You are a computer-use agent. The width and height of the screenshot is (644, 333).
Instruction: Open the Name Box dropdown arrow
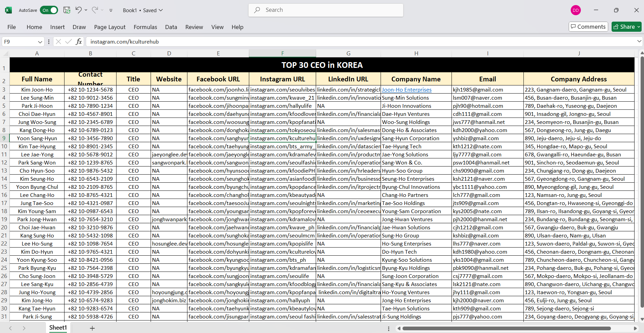(x=40, y=42)
